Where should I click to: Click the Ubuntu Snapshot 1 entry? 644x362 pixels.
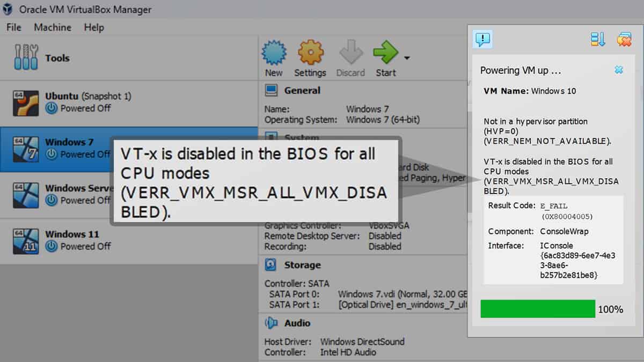point(88,95)
